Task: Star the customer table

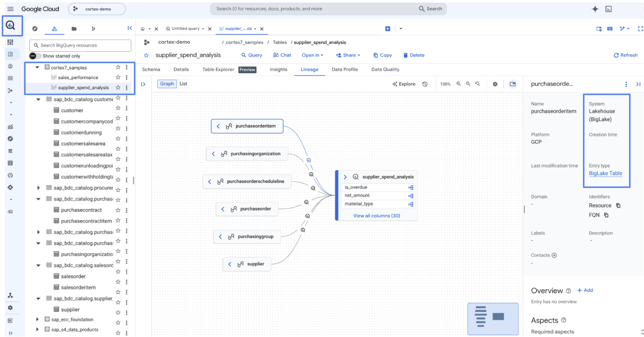Action: point(118,108)
